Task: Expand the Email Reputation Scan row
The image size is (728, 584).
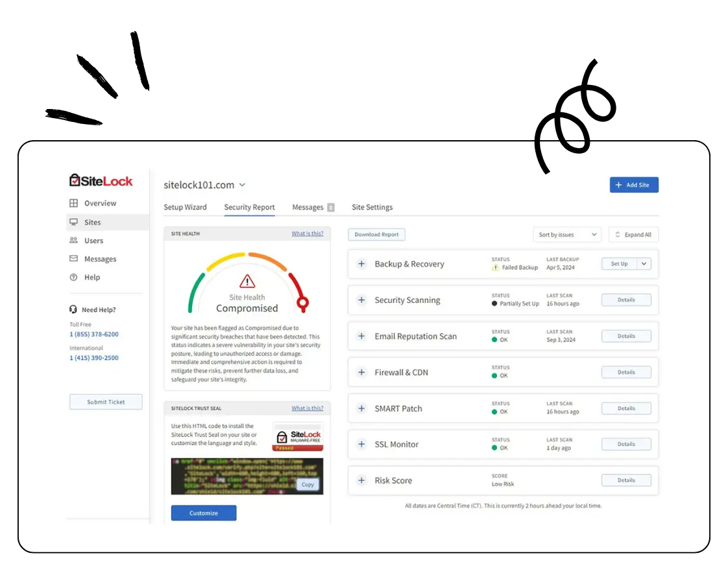Action: point(361,336)
